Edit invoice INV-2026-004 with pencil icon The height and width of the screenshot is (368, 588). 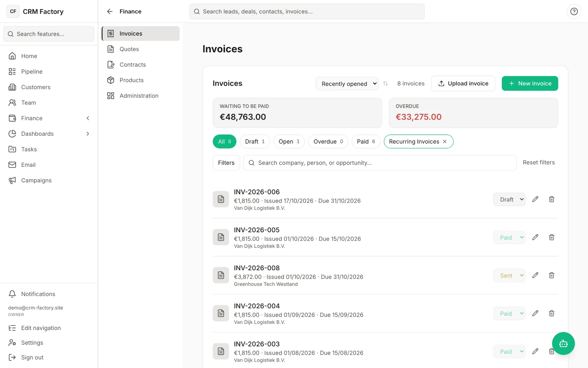pos(535,313)
